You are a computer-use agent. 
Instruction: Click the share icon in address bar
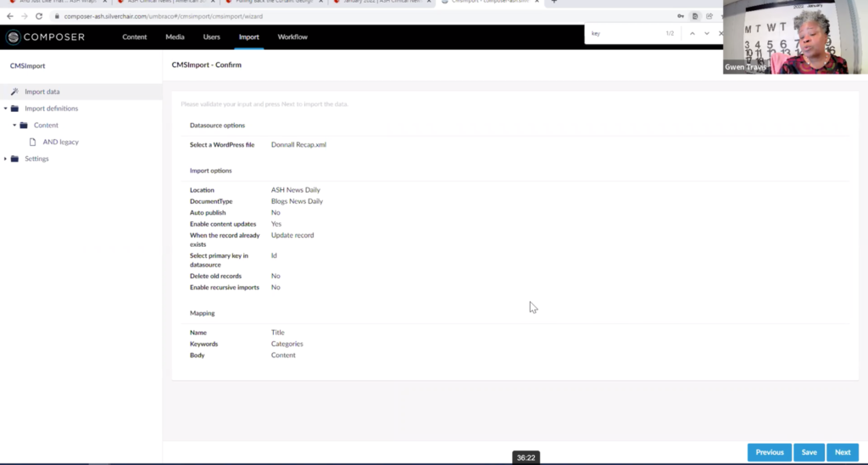[709, 16]
